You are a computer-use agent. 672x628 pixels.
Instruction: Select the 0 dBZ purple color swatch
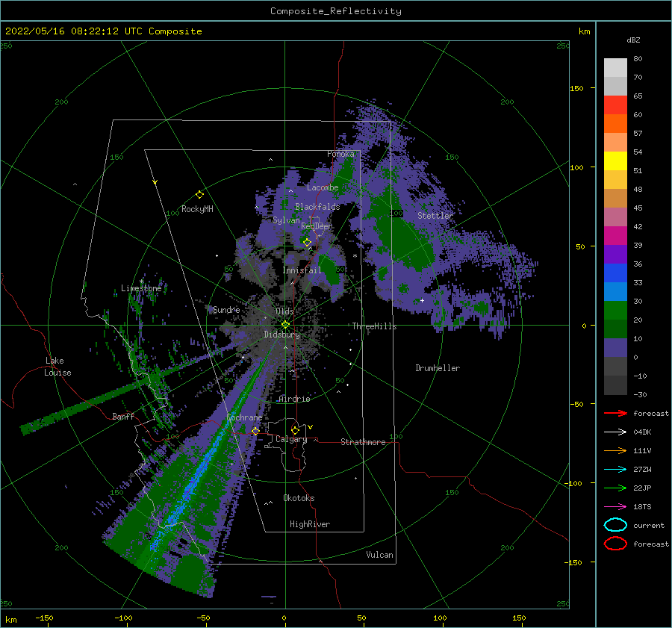coord(615,347)
